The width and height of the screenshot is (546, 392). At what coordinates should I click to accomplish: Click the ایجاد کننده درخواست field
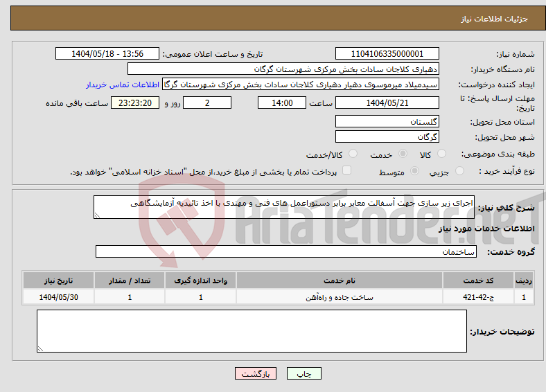tap(301, 84)
